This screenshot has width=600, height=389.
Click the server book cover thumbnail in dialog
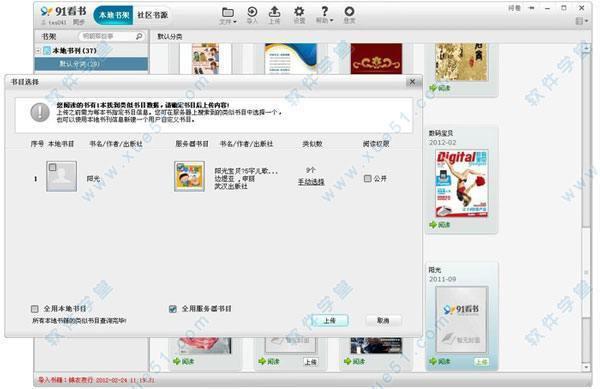[x=189, y=176]
